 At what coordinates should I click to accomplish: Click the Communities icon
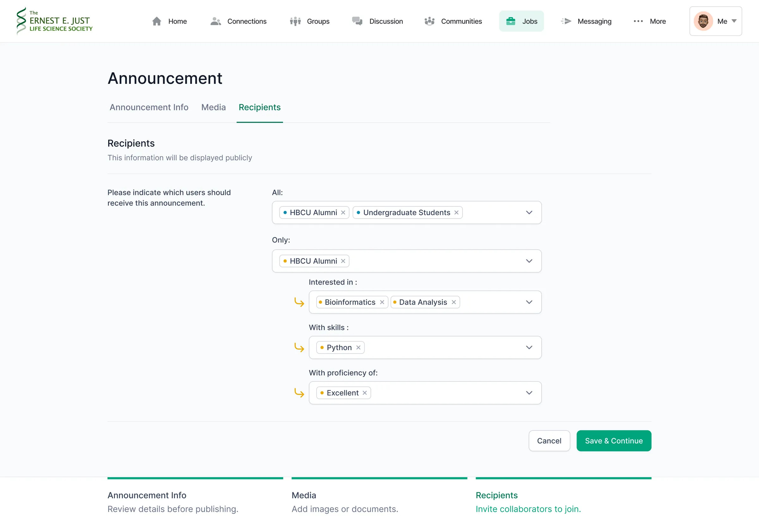[429, 21]
